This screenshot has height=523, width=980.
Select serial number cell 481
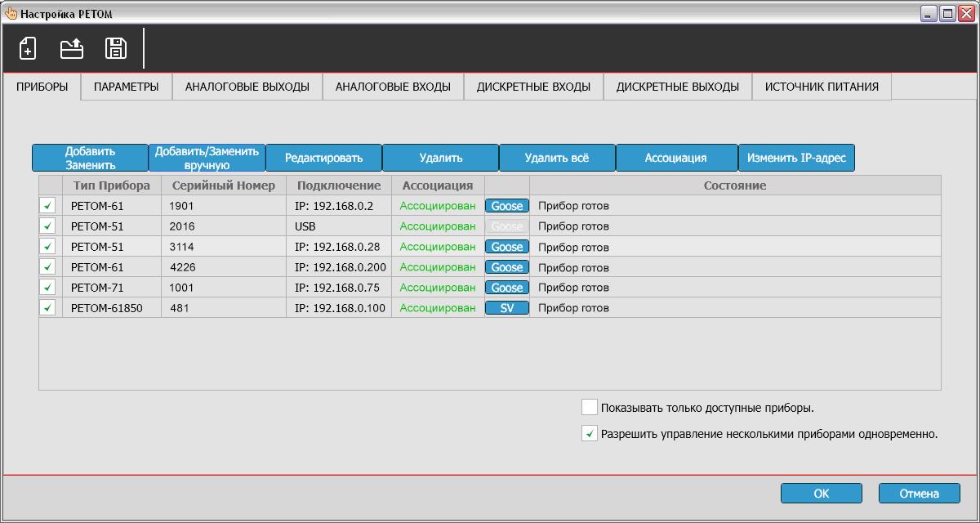[x=224, y=308]
